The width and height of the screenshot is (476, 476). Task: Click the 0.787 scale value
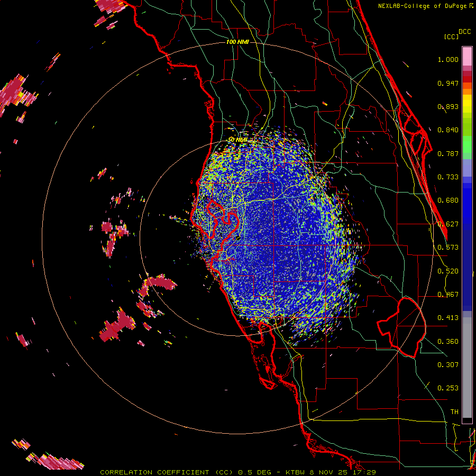pyautogui.click(x=448, y=153)
